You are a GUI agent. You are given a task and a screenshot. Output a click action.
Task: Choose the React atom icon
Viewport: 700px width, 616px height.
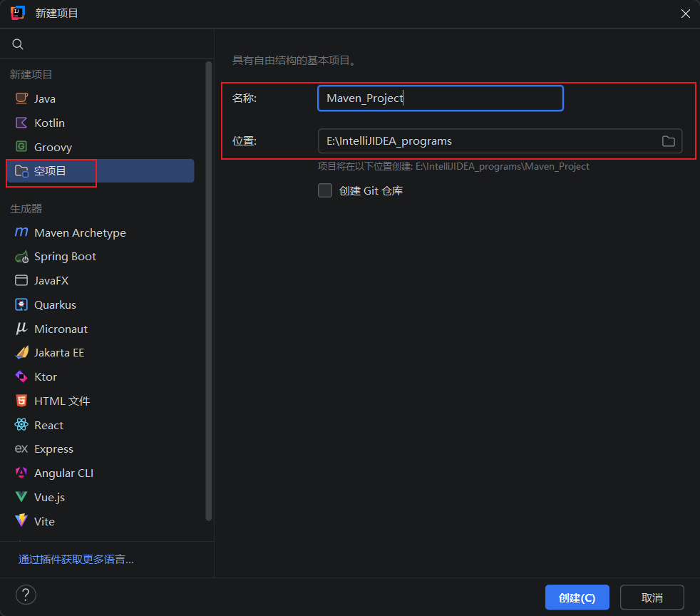(21, 424)
